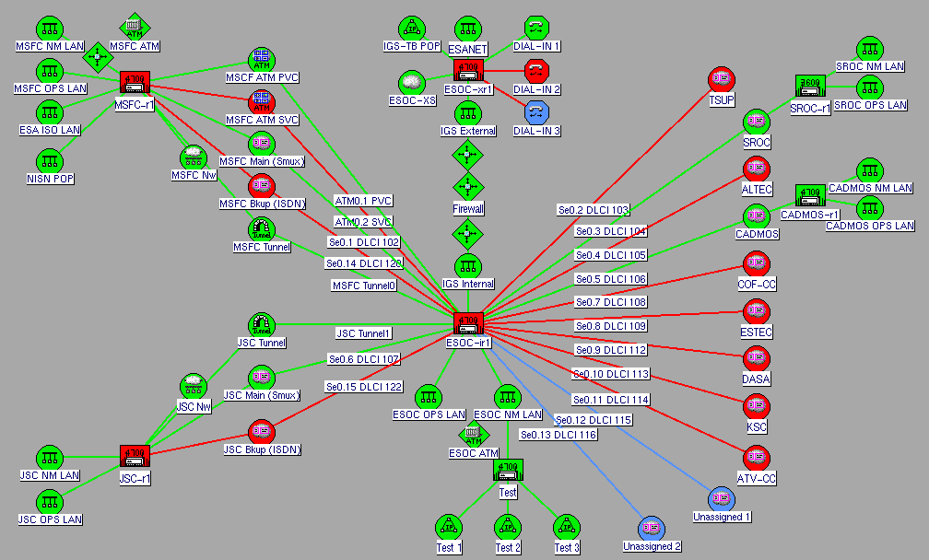Click the ESOC ATM diamond icon

(474, 435)
